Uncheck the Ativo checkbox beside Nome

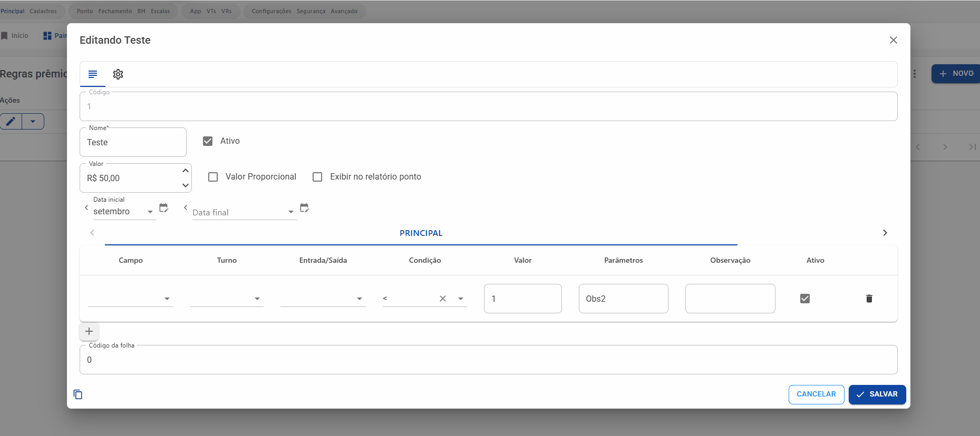click(x=208, y=141)
